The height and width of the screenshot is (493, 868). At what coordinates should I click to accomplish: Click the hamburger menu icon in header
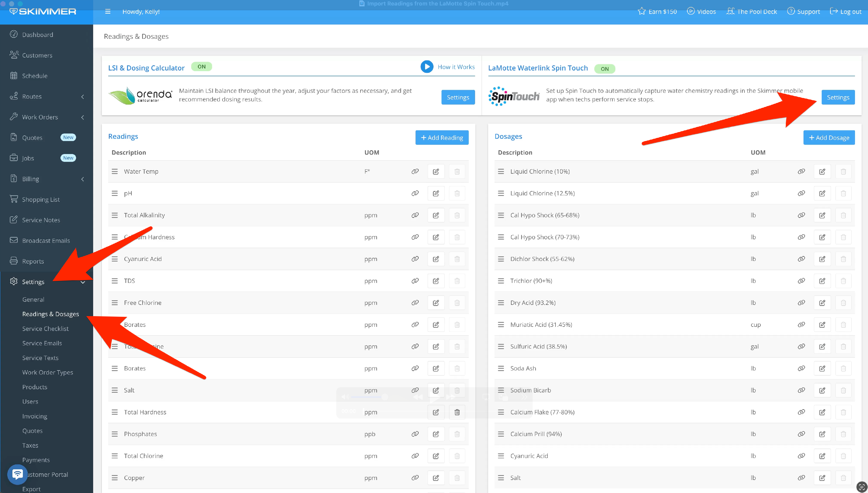click(108, 12)
